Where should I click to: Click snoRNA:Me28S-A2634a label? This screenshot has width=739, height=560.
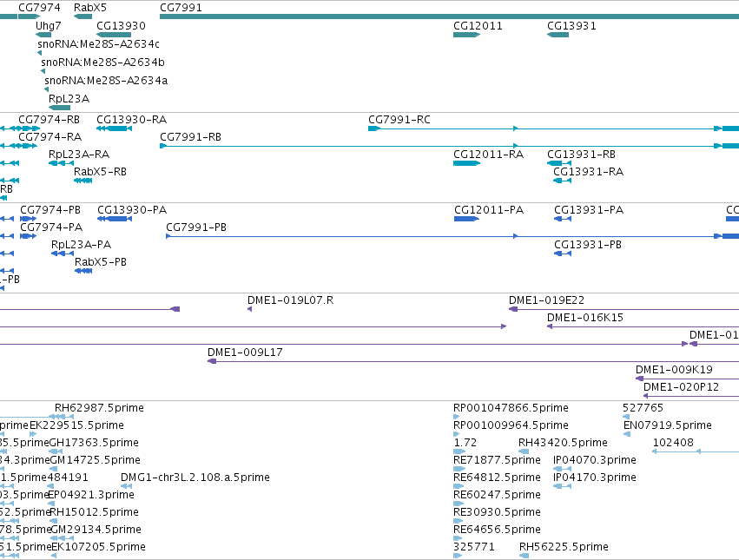tap(106, 81)
